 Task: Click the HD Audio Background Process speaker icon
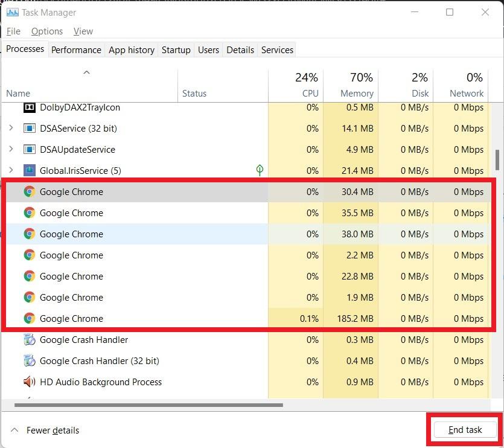pyautogui.click(x=29, y=382)
